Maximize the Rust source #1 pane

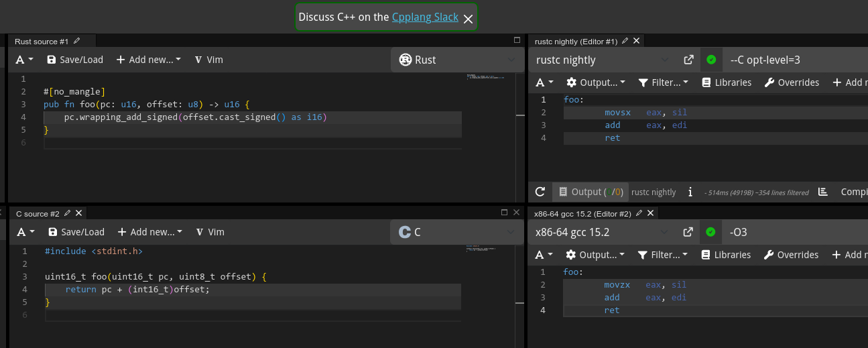[x=517, y=41]
